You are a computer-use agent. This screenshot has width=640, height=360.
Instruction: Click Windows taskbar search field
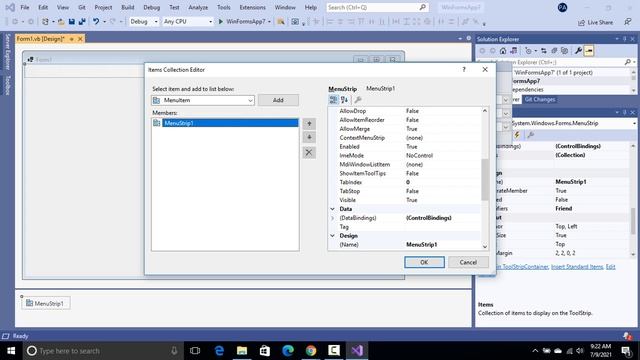point(103,351)
